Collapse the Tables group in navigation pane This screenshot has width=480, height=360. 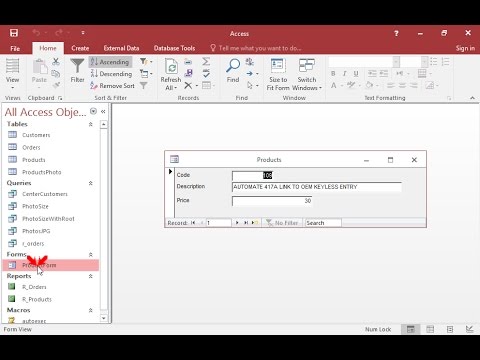pyautogui.click(x=90, y=124)
